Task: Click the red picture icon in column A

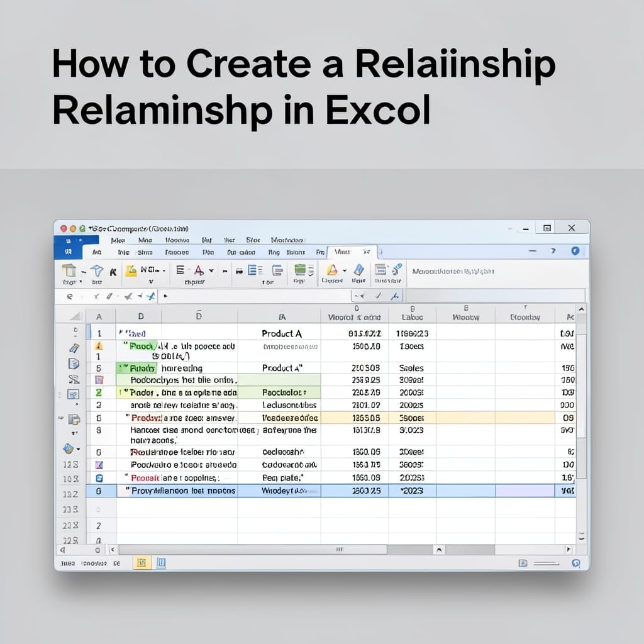Action: point(99,379)
